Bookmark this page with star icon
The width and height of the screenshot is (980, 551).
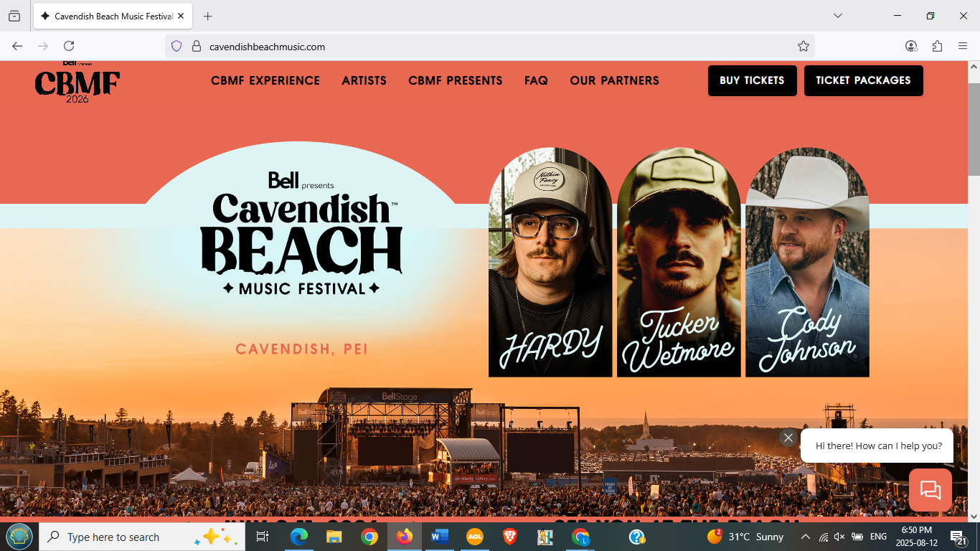(x=804, y=46)
